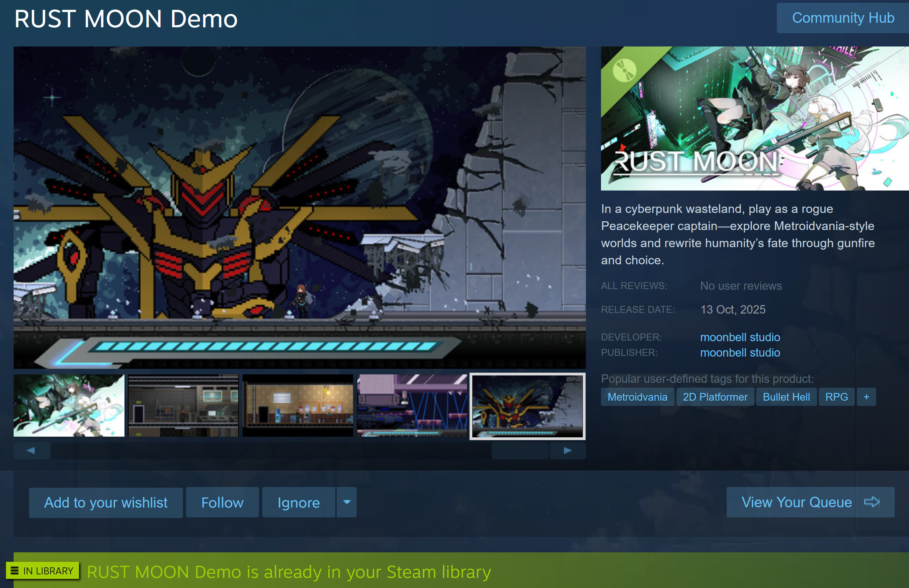
Task: Click the View Your Queue arrow icon
Action: click(872, 502)
